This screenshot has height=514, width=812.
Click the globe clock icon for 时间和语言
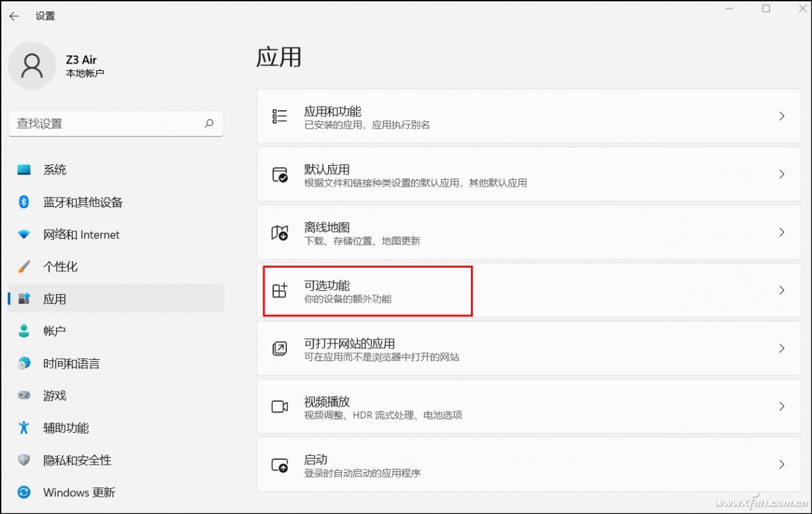(x=24, y=363)
